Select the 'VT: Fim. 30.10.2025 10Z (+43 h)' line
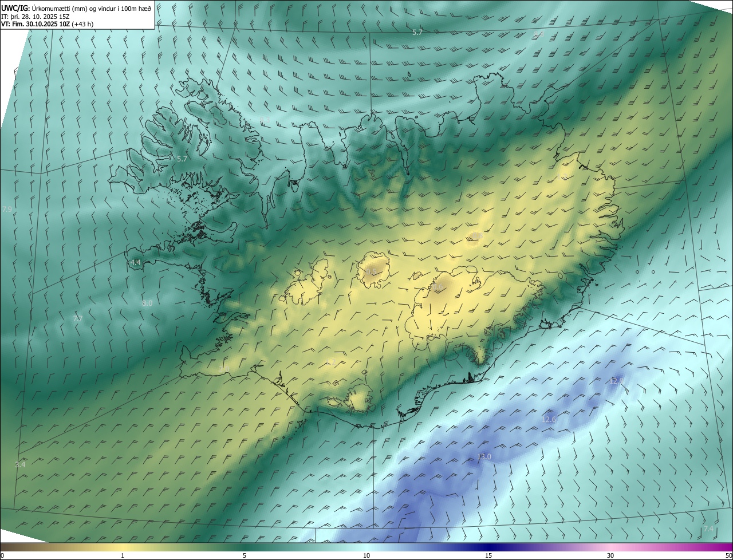733x560 pixels. point(48,24)
